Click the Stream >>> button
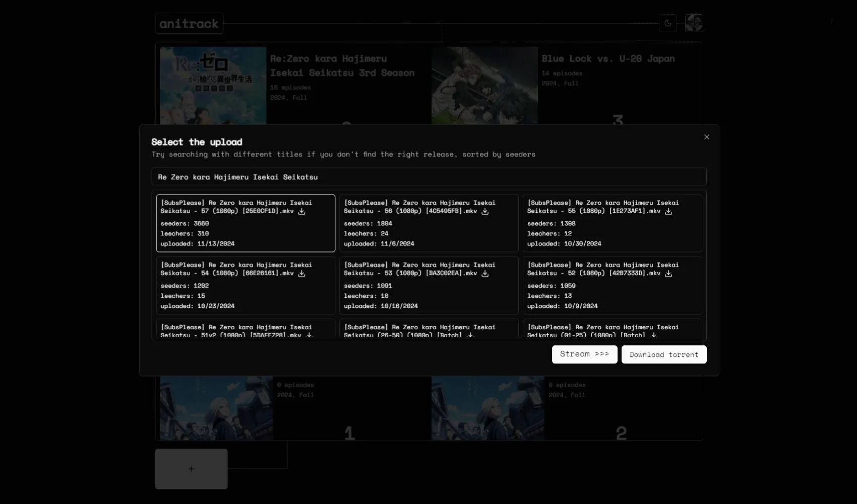Image resolution: width=857 pixels, height=504 pixels. point(585,354)
